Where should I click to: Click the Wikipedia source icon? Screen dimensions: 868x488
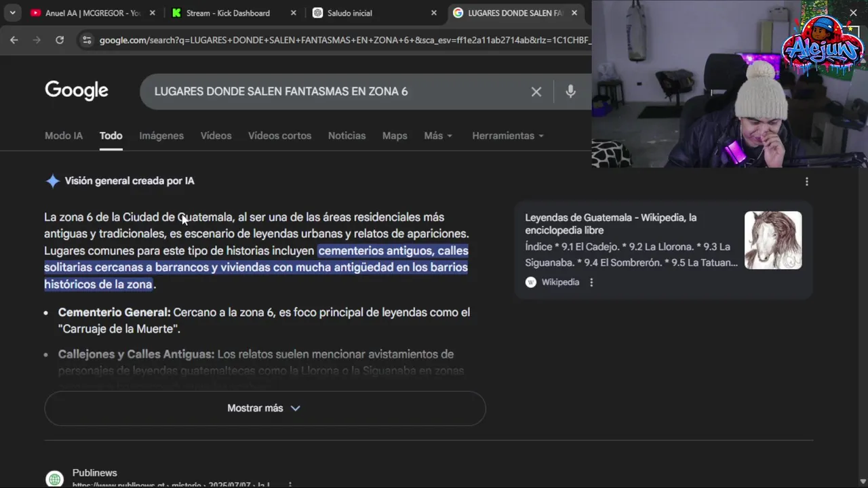tap(531, 282)
